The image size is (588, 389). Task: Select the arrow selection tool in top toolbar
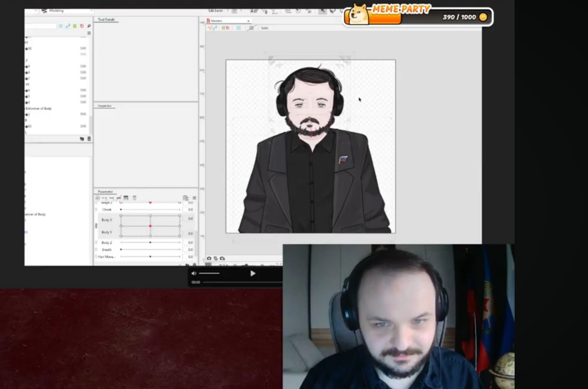pos(322,11)
